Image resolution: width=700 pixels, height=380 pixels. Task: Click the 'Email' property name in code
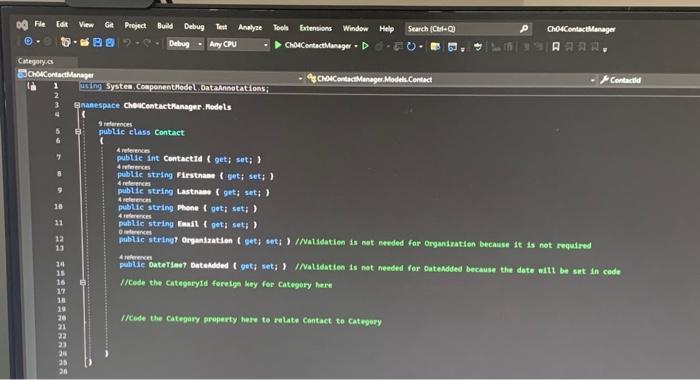(x=188, y=224)
